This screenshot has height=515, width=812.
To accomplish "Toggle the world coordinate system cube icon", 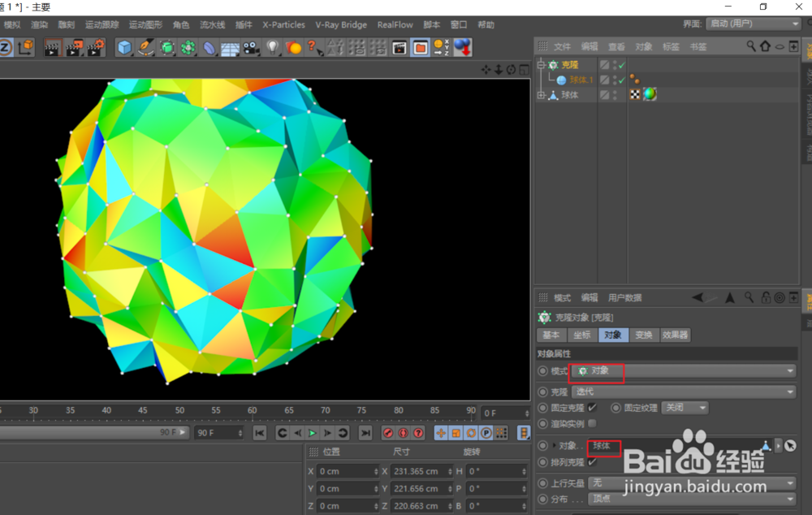I will click(25, 48).
